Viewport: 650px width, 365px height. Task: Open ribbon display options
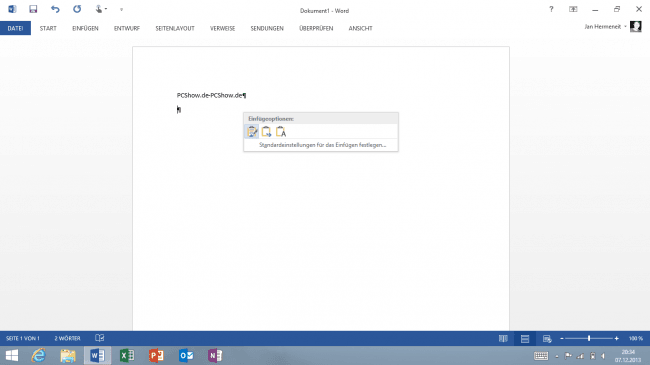tap(573, 9)
